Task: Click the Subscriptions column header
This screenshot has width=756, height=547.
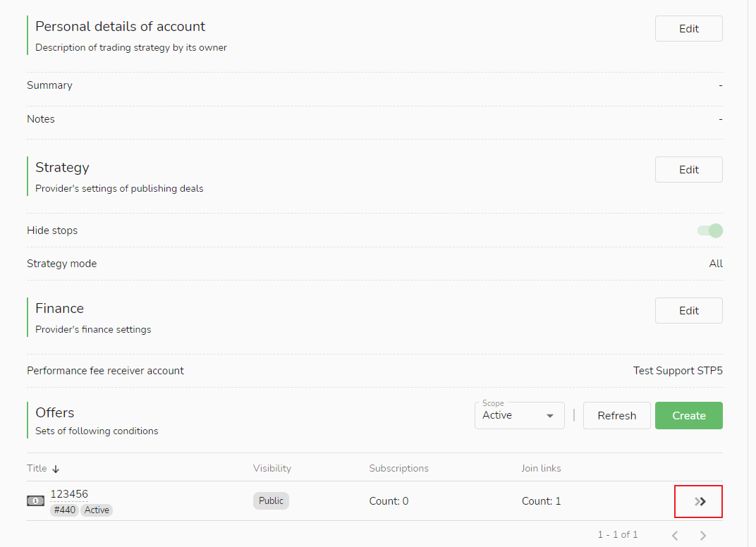Action: coord(398,469)
